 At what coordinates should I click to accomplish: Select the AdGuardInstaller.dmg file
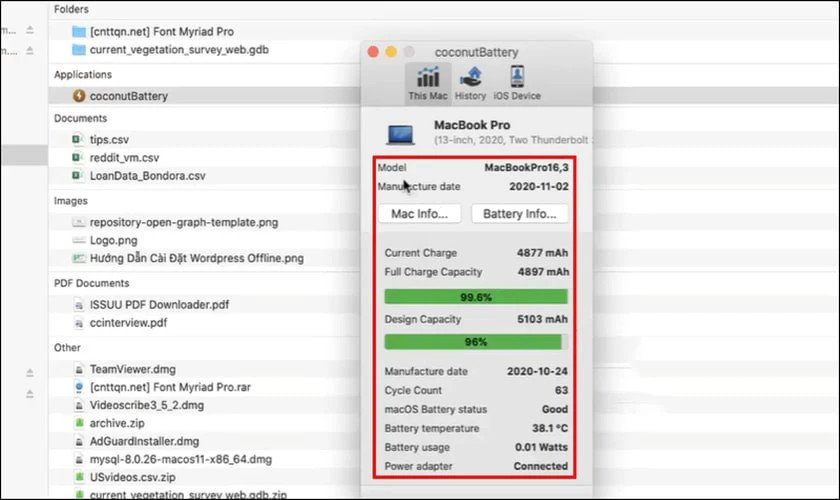(144, 441)
